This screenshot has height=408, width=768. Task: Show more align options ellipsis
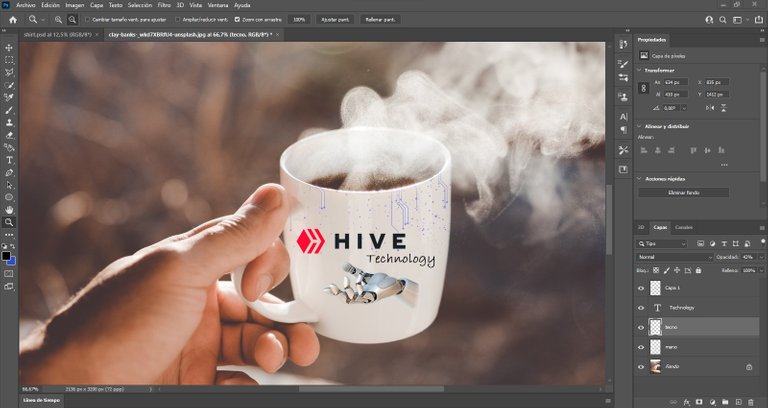pyautogui.click(x=724, y=165)
